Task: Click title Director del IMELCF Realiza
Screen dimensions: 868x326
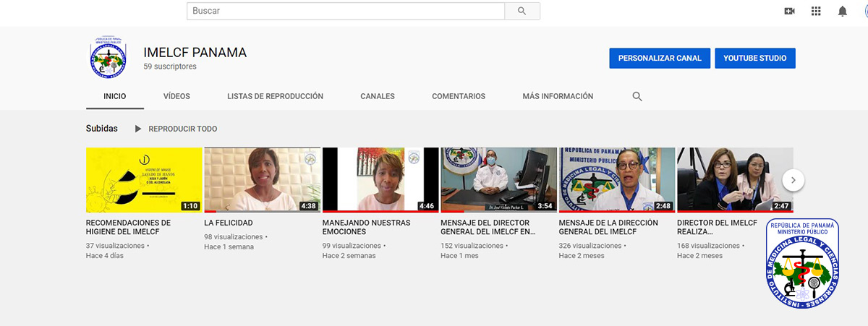Action: (718, 228)
